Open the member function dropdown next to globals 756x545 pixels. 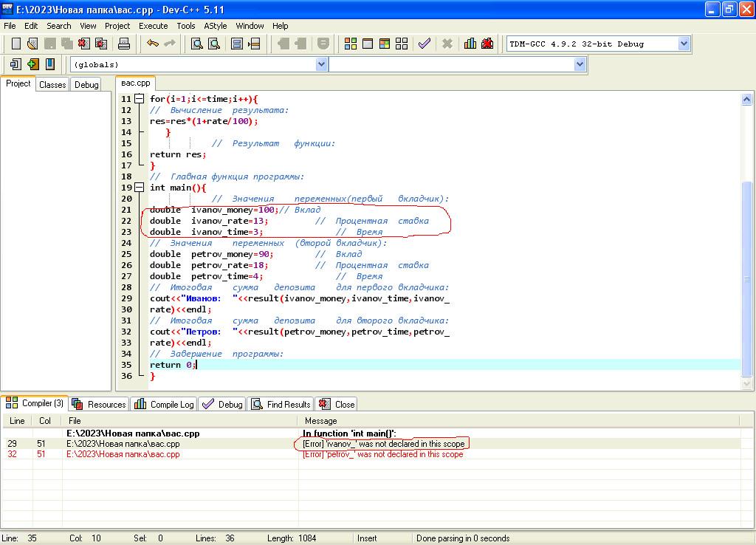[580, 64]
